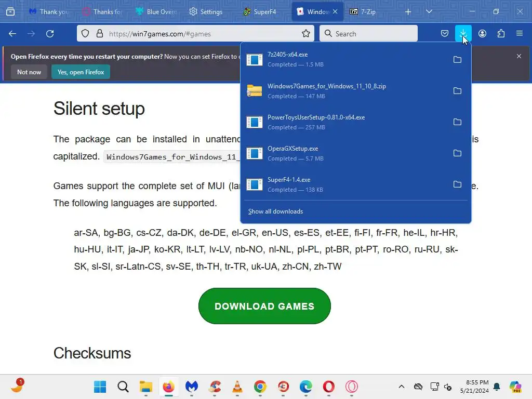This screenshot has height=399, width=532.
Task: List all tabs dropdown arrow
Action: pyautogui.click(x=429, y=12)
